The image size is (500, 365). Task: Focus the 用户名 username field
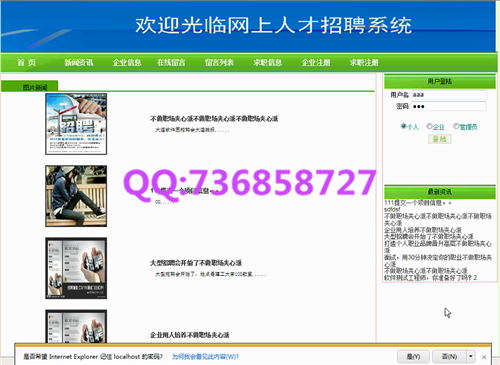pyautogui.click(x=449, y=95)
